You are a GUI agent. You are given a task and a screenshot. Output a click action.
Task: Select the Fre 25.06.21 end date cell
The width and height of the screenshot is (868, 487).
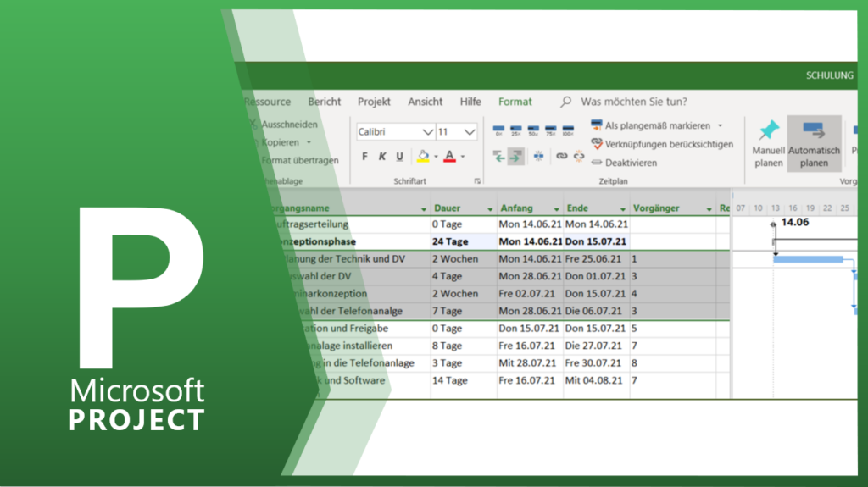(x=597, y=259)
